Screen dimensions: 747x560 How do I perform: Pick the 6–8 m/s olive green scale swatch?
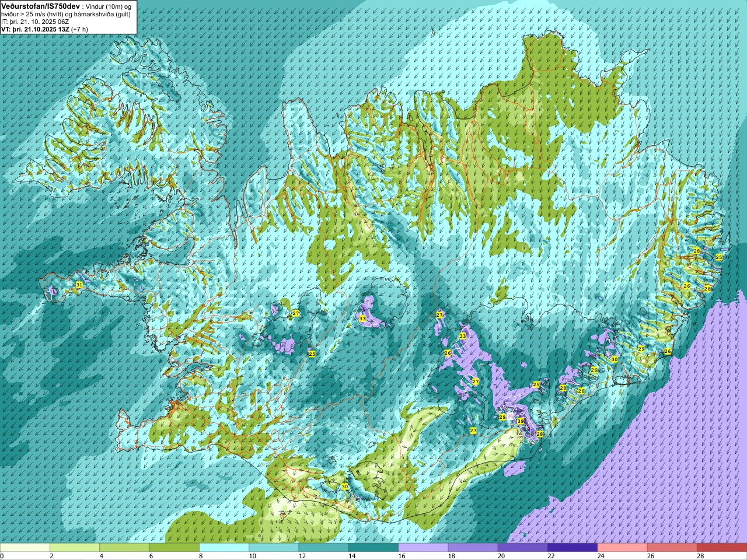point(174,548)
